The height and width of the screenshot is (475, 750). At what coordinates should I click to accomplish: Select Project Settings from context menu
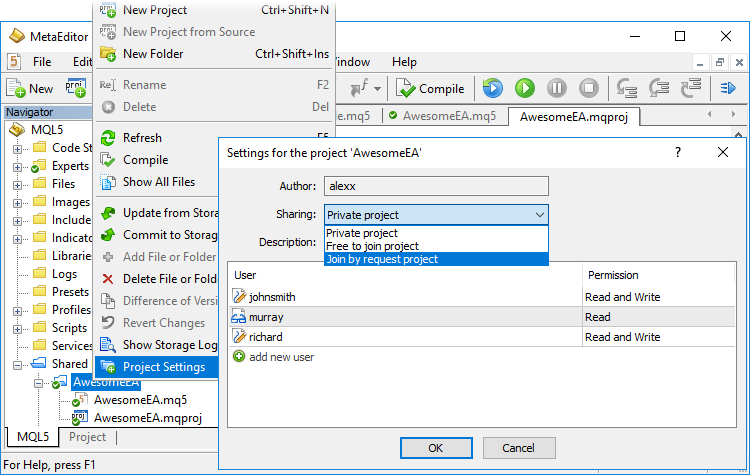point(163,367)
